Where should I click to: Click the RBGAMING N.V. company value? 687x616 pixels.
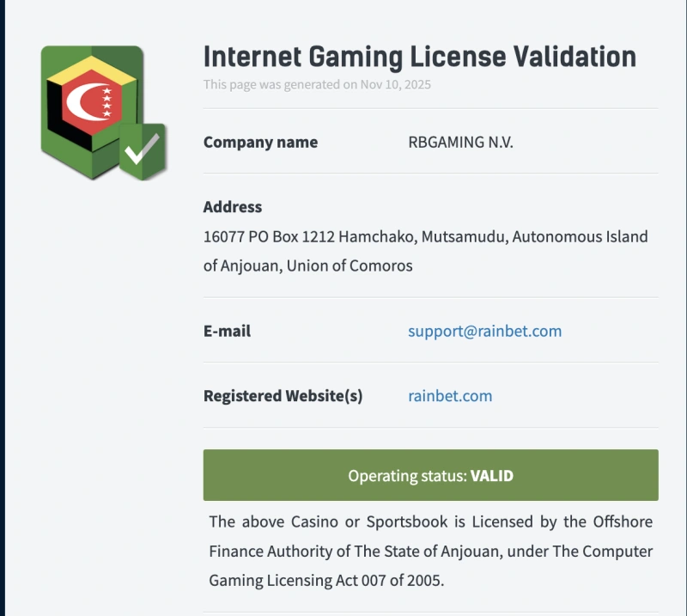point(460,142)
